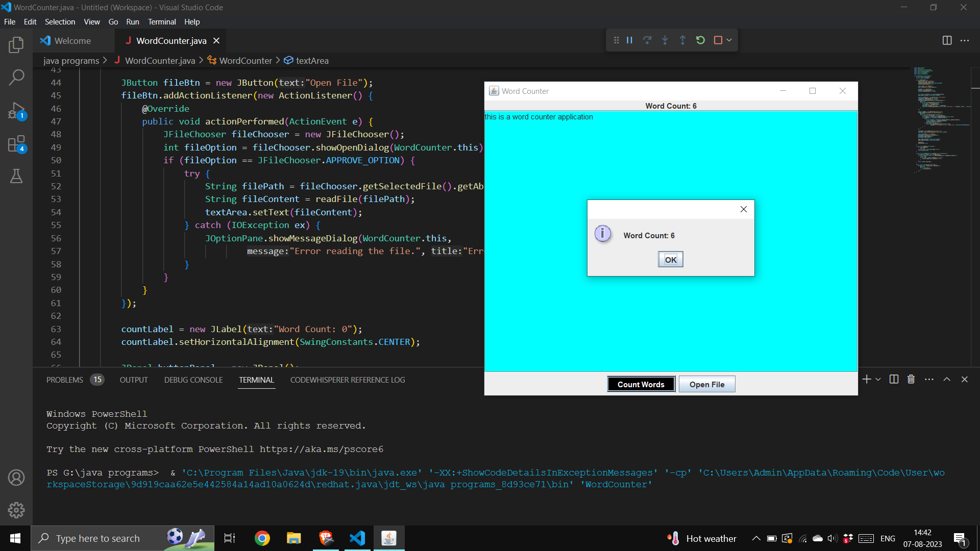Click the trash icon to kill terminal
Viewport: 980px width, 551px height.
[x=911, y=379]
